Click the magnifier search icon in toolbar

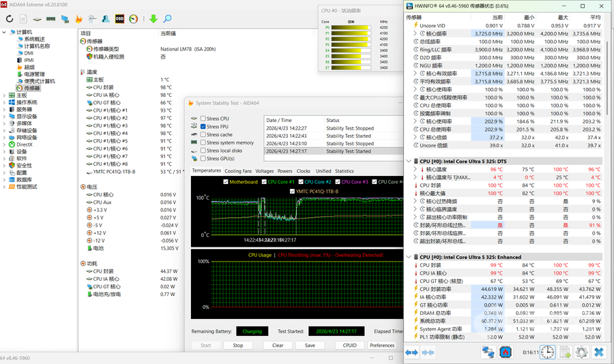tap(167, 19)
